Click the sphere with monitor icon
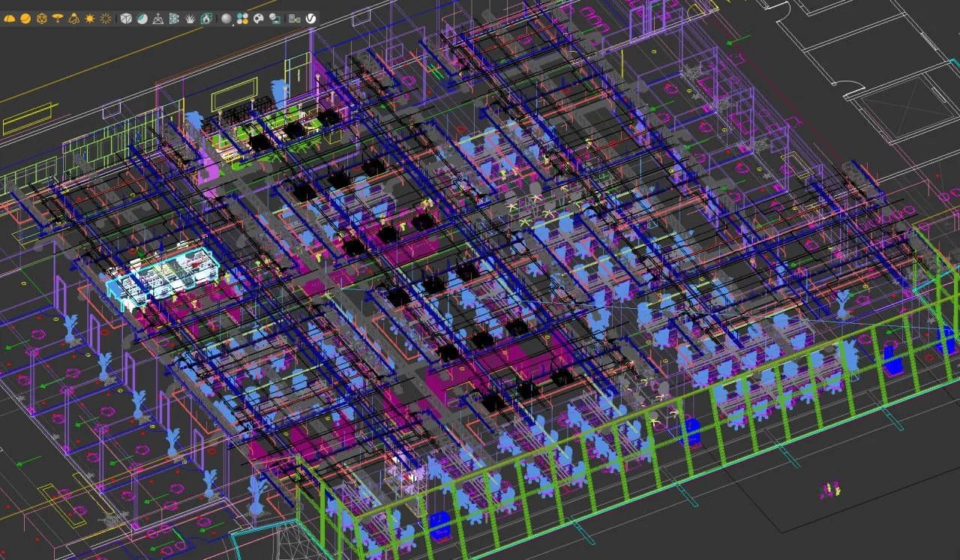Screen dimensions: 960x560 [274, 18]
